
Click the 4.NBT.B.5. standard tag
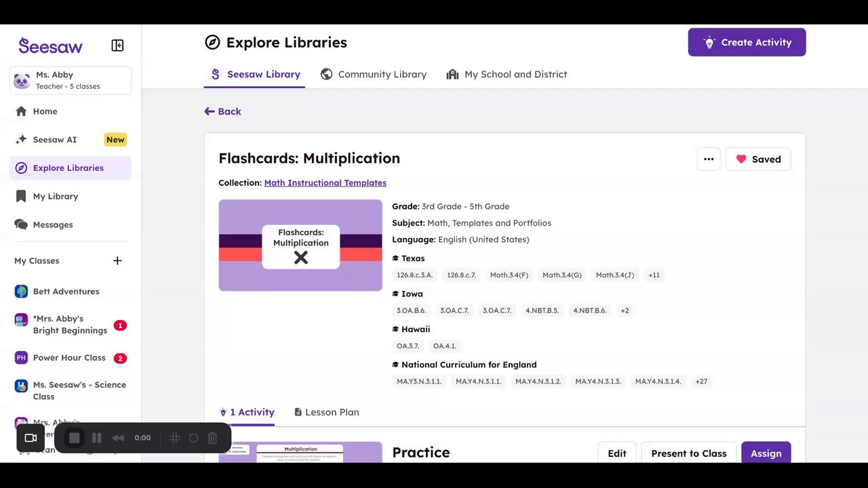pos(542,310)
